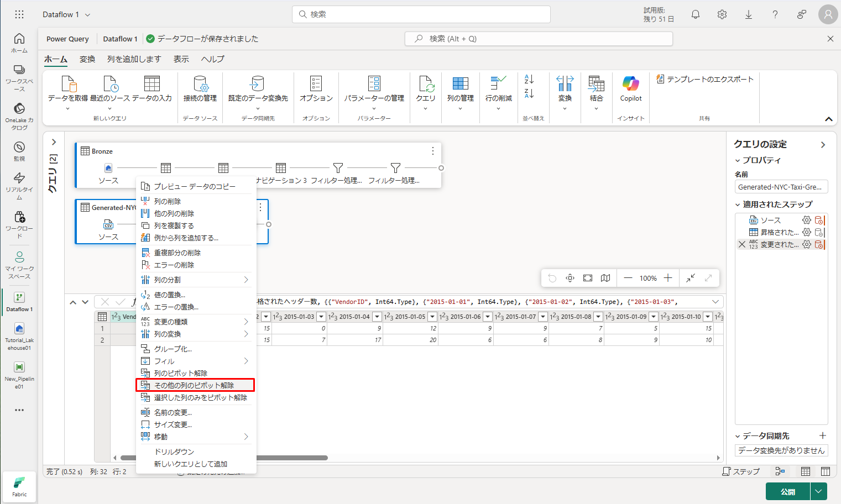The width and height of the screenshot is (841, 504).
Task: Open New_Pipeline01 from sidebar
Action: tap(19, 375)
